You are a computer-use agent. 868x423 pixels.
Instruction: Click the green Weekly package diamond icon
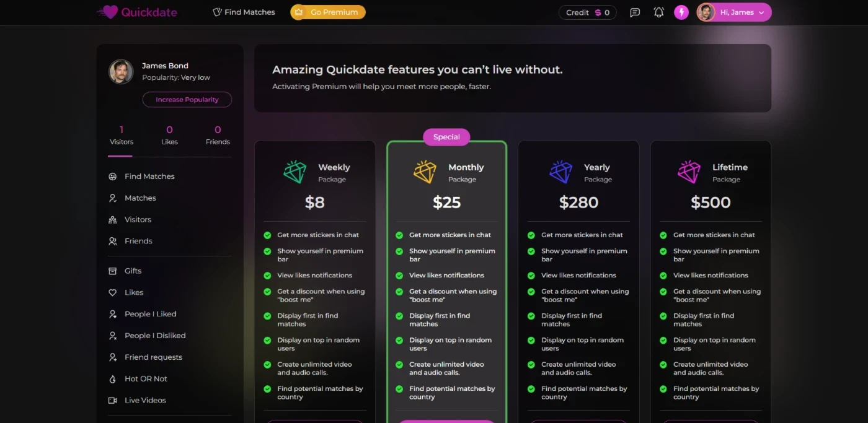tap(294, 172)
